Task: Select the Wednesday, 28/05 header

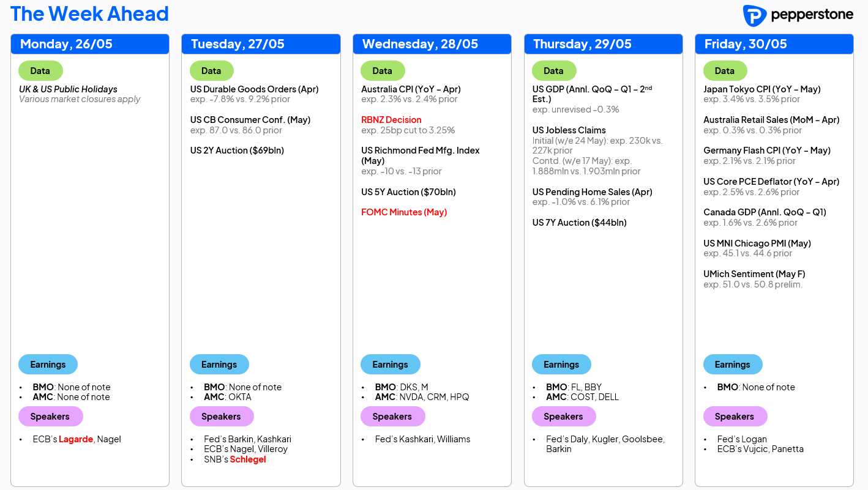Action: pos(432,44)
